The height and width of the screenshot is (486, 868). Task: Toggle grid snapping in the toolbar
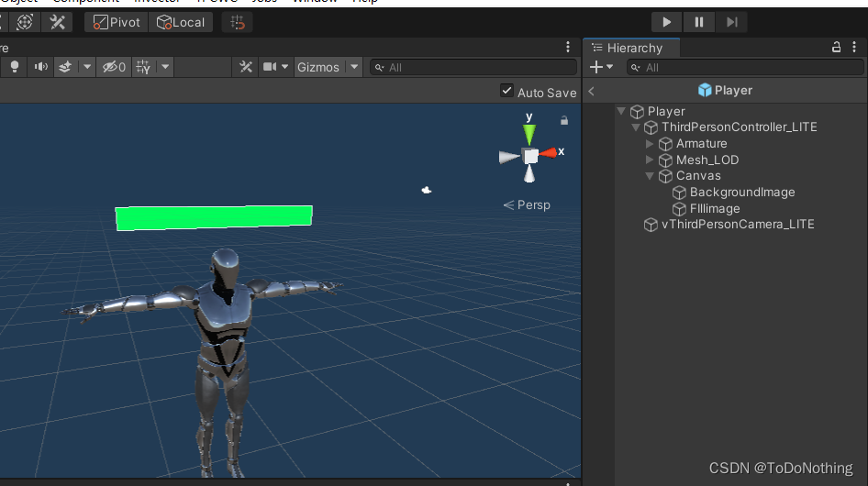pos(237,22)
